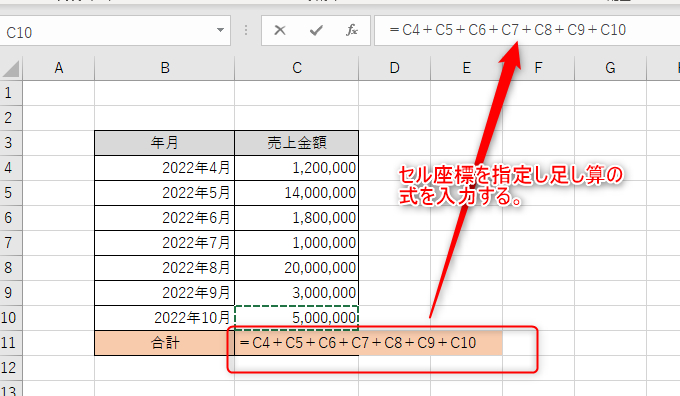The height and width of the screenshot is (396, 680).
Task: Select the 14,000,000 cell
Action: coord(297,193)
